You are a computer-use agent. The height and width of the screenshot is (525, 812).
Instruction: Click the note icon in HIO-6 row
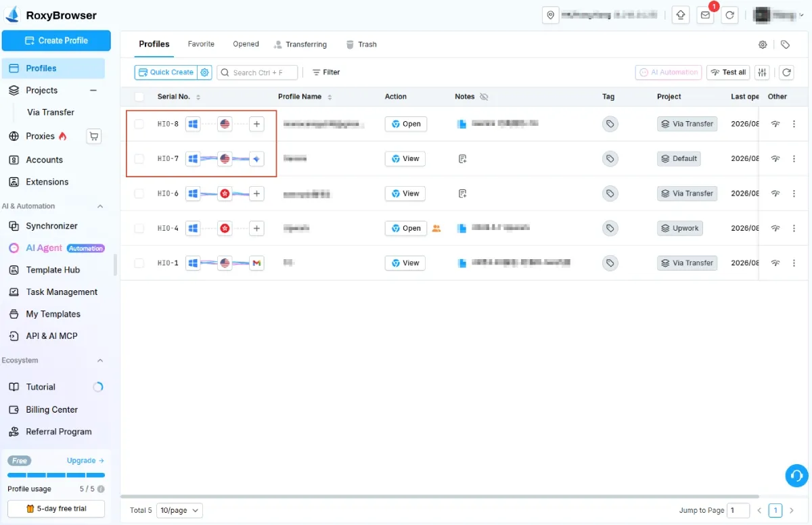[x=462, y=193]
